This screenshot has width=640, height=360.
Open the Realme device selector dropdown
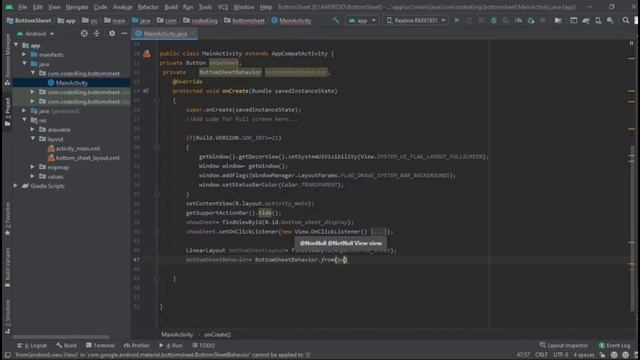coord(416,20)
